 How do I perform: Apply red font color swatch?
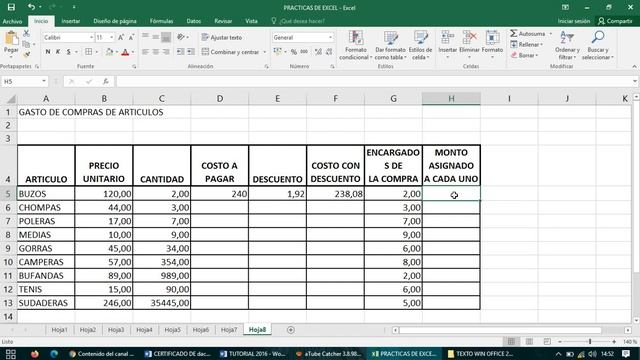tap(125, 52)
